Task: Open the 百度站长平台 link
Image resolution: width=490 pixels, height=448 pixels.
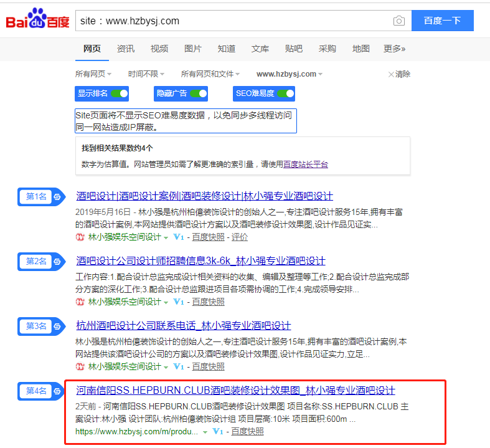Action: 306,164
